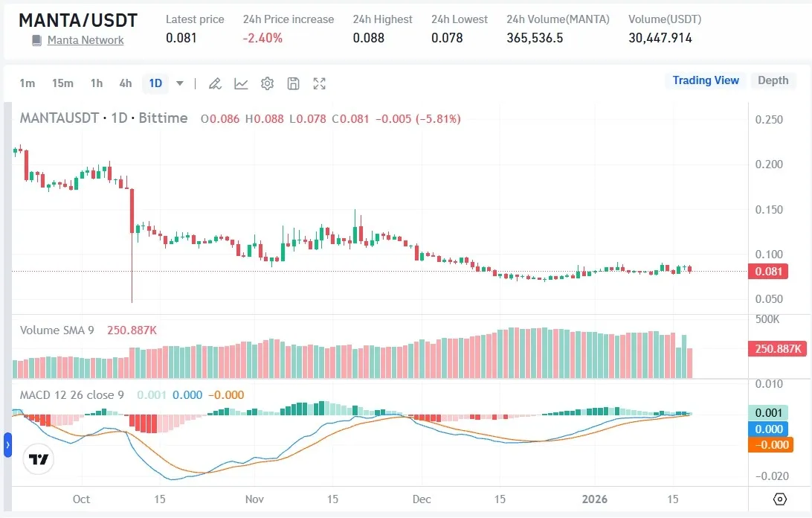Open the chart settings gear icon
The height and width of the screenshot is (518, 812).
pyautogui.click(x=267, y=83)
